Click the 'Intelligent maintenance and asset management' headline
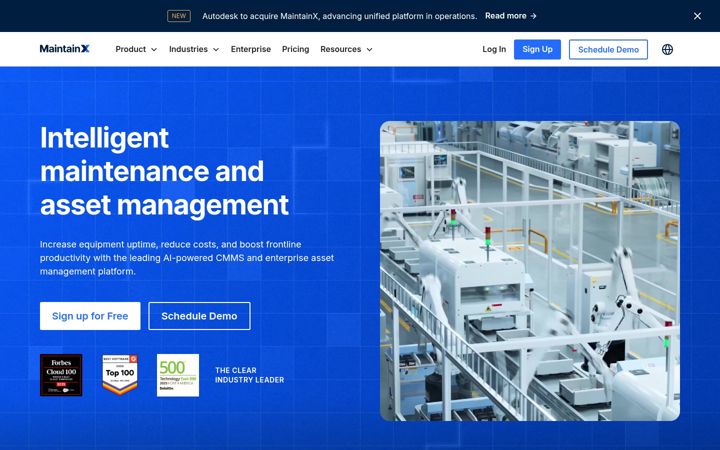Image resolution: width=720 pixels, height=450 pixels. 164,171
